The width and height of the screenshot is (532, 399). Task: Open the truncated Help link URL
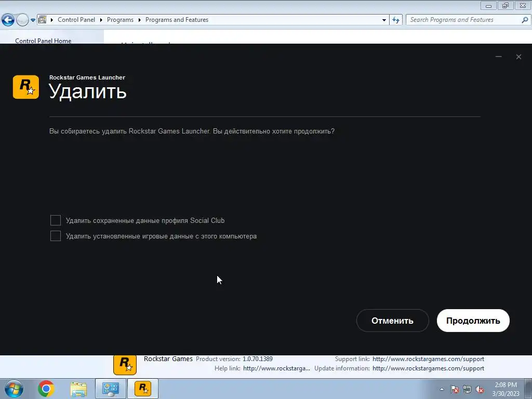(x=276, y=368)
